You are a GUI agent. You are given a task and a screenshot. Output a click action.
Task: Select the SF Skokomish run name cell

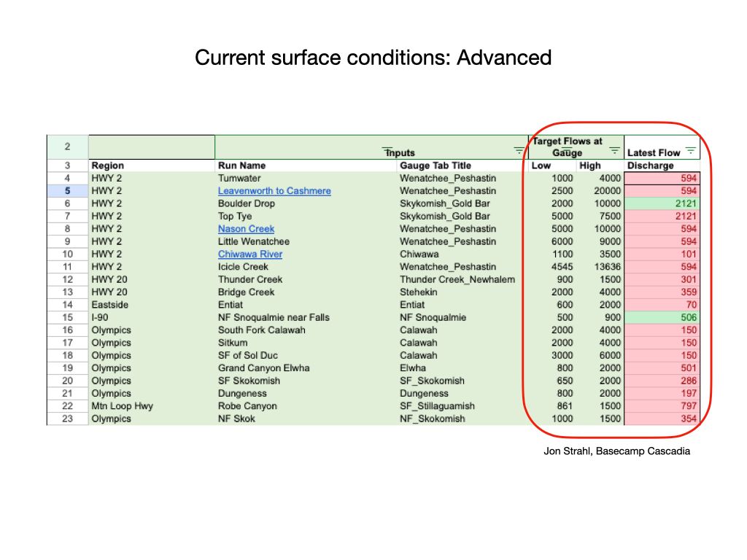[x=306, y=381]
